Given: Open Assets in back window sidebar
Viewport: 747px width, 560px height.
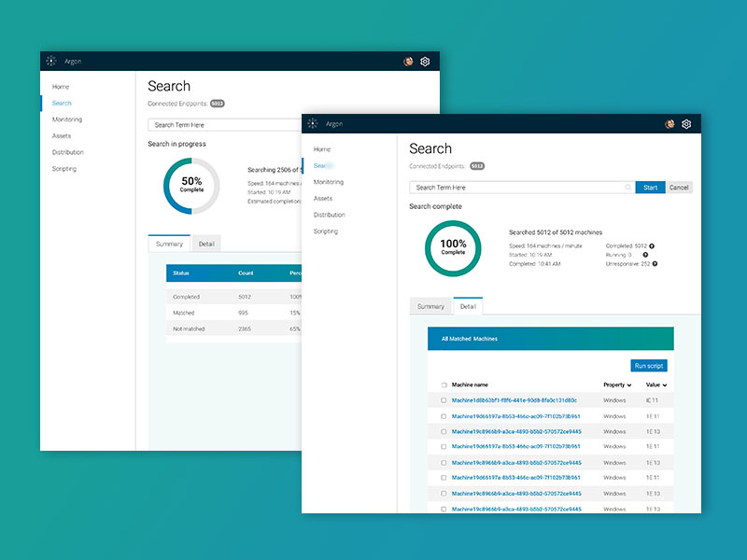Looking at the screenshot, I should (x=62, y=135).
